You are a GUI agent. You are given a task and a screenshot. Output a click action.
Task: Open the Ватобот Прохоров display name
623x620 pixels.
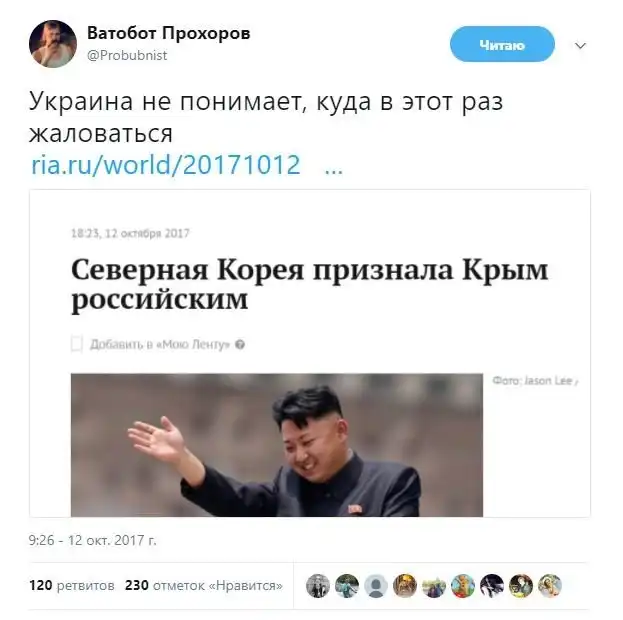coord(168,33)
